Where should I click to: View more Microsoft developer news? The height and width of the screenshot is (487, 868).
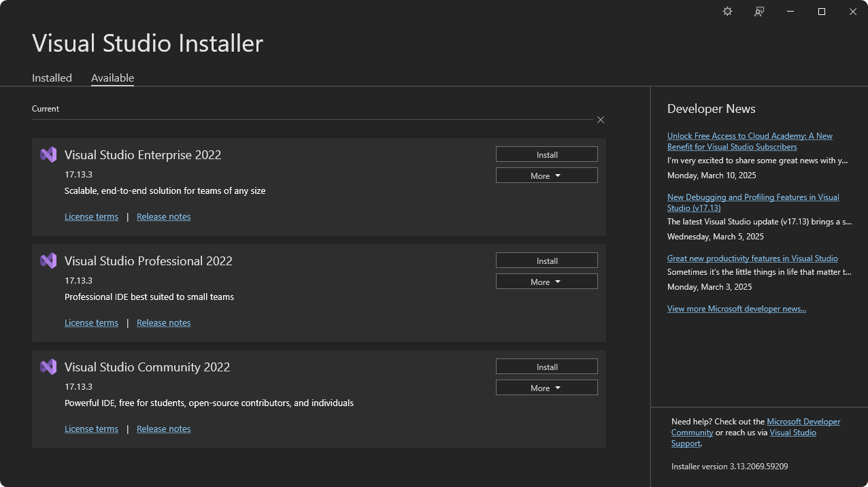click(736, 308)
